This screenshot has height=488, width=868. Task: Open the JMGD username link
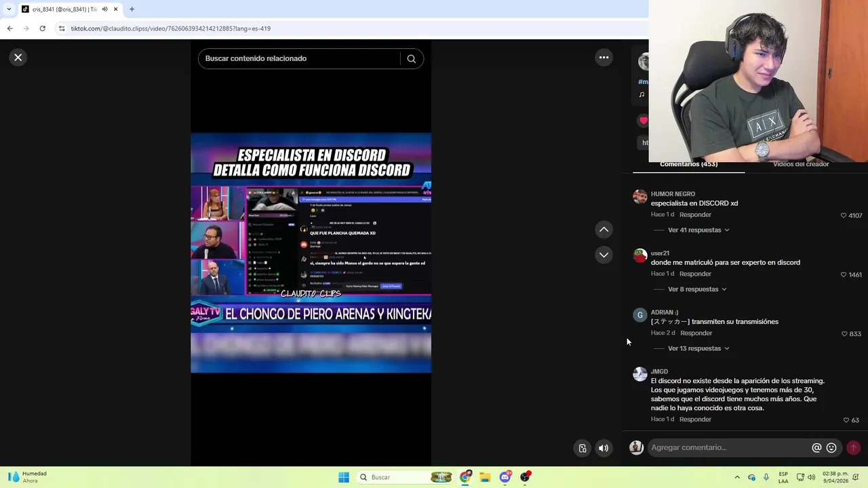pyautogui.click(x=659, y=371)
